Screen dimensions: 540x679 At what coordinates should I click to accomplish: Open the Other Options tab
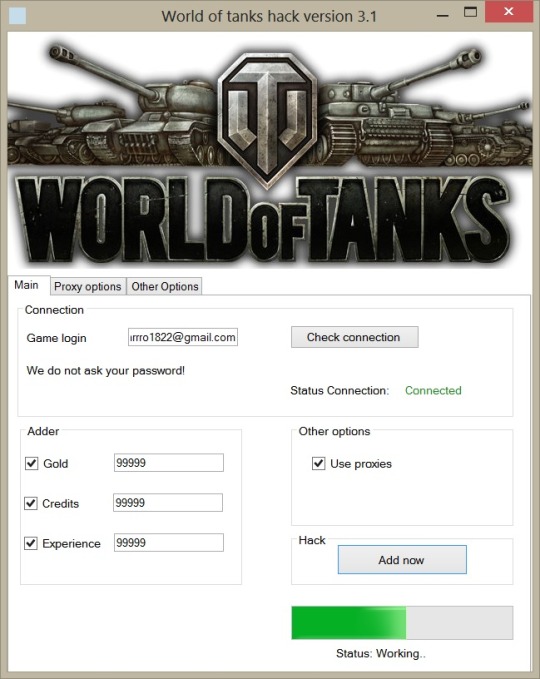[165, 286]
